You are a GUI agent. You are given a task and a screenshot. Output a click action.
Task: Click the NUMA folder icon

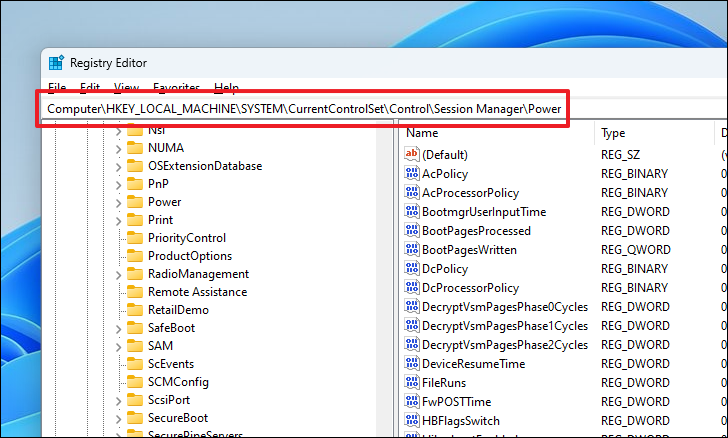(135, 148)
